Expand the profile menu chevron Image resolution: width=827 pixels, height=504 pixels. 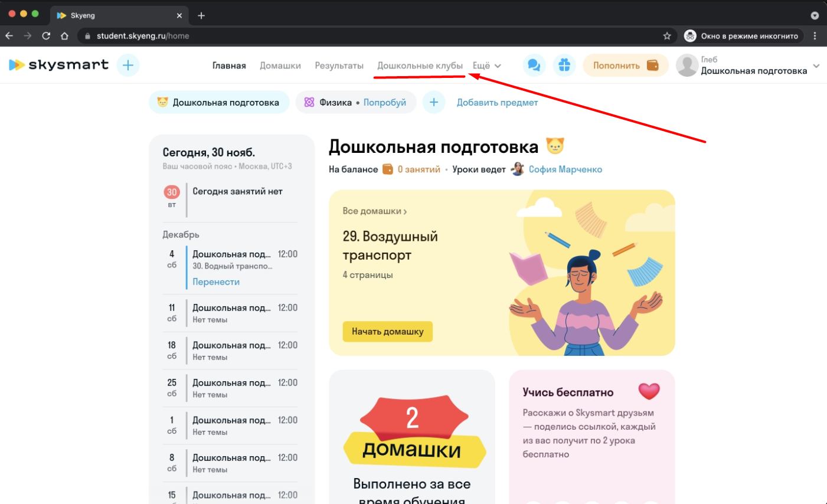pyautogui.click(x=816, y=66)
